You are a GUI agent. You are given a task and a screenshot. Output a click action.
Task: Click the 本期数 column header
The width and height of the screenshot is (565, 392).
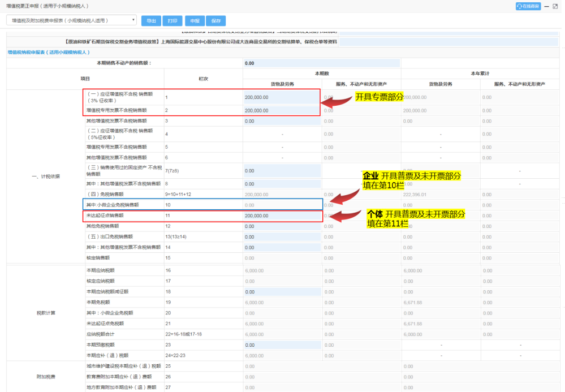(x=322, y=74)
